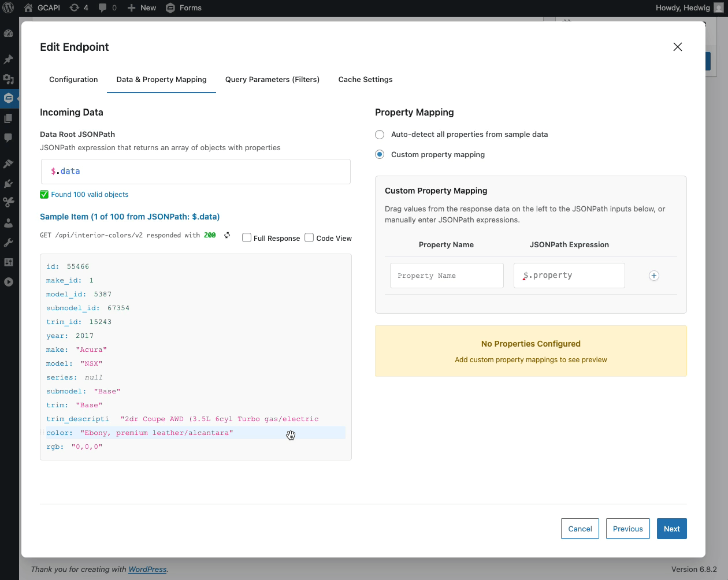The width and height of the screenshot is (728, 580).
Task: Go back with the Previous button
Action: (x=628, y=529)
